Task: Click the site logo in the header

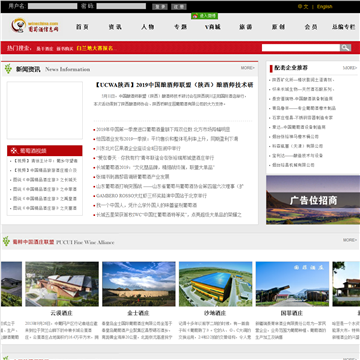Action: [34, 26]
